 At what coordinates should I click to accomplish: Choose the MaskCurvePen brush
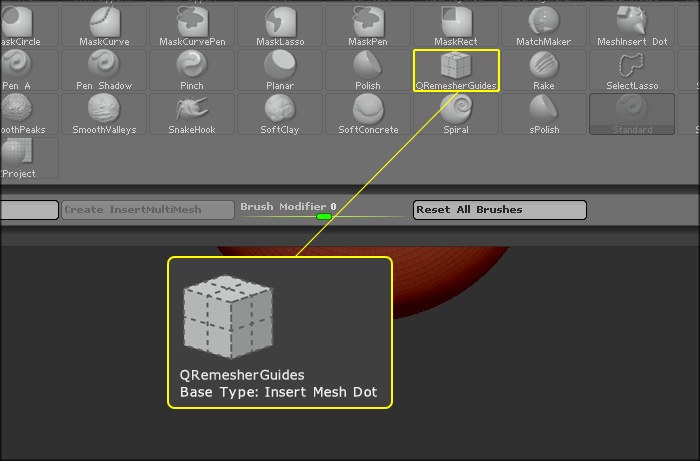click(x=192, y=26)
